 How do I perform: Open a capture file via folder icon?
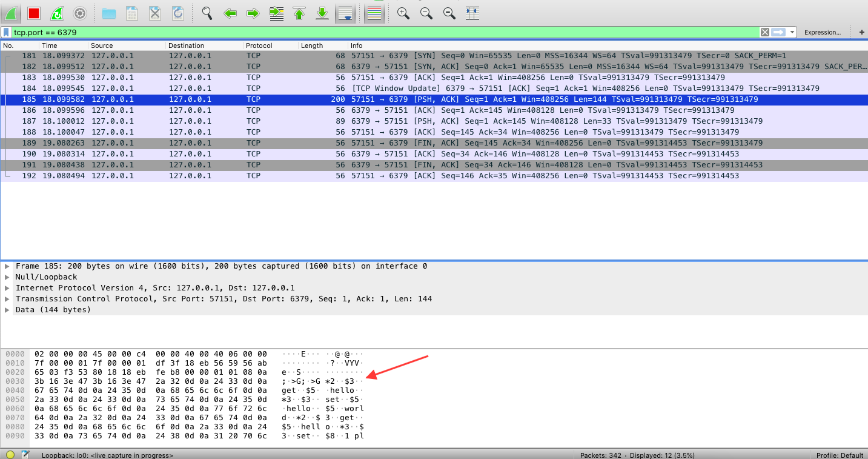coord(109,13)
